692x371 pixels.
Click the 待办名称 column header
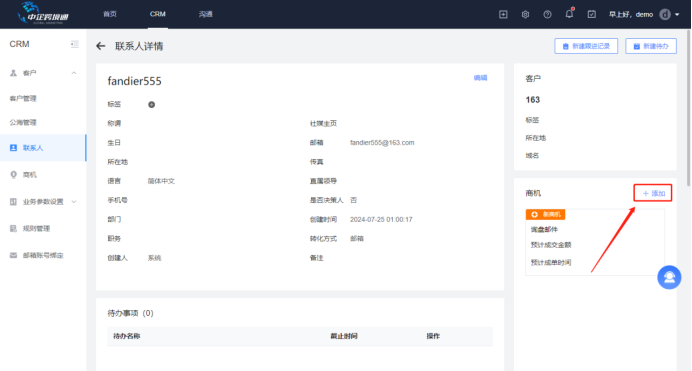pyautogui.click(x=127, y=336)
